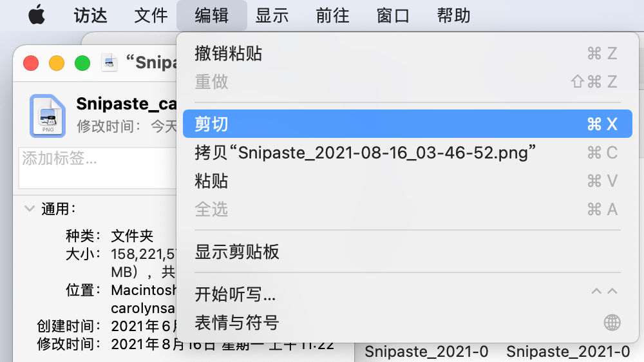Open the Apple menu
This screenshot has width=644, height=362.
tap(37, 15)
